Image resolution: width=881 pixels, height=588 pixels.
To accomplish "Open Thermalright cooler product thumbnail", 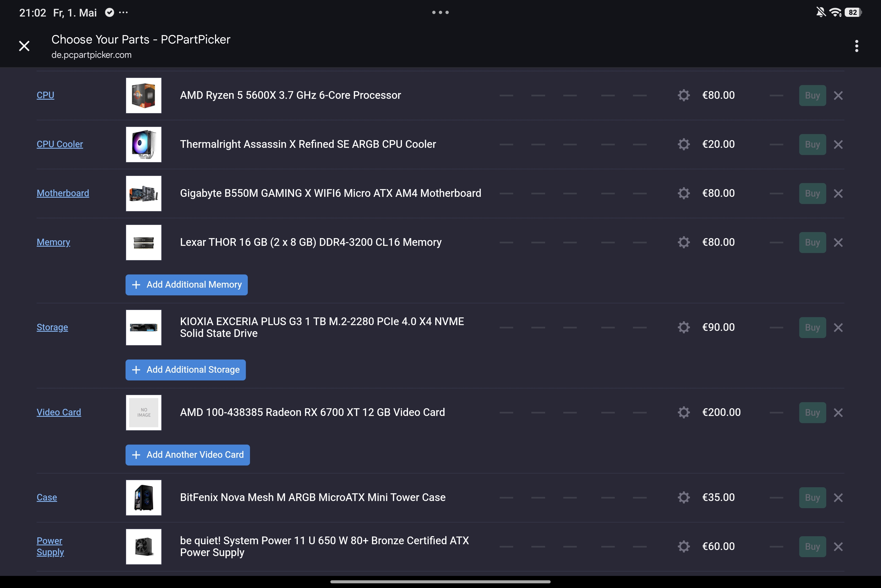I will 144,144.
